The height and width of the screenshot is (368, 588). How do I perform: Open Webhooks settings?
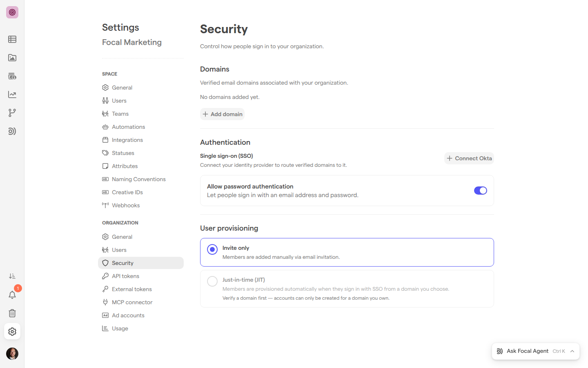pos(141,205)
